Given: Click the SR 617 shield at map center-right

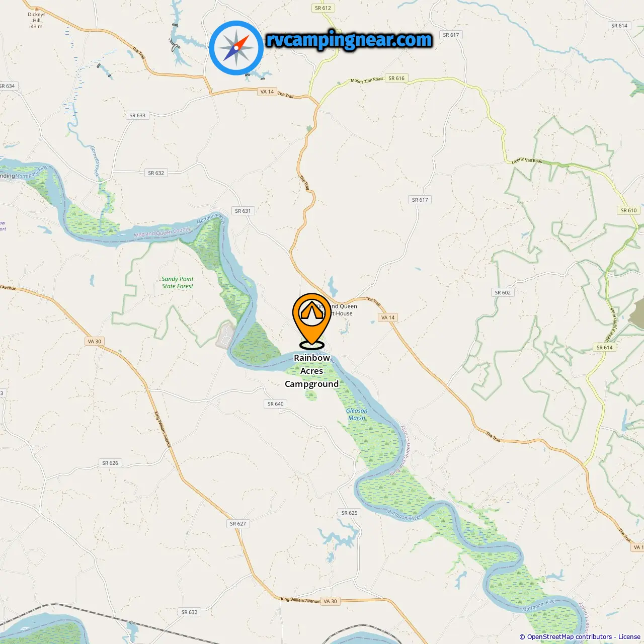Looking at the screenshot, I should click(420, 200).
